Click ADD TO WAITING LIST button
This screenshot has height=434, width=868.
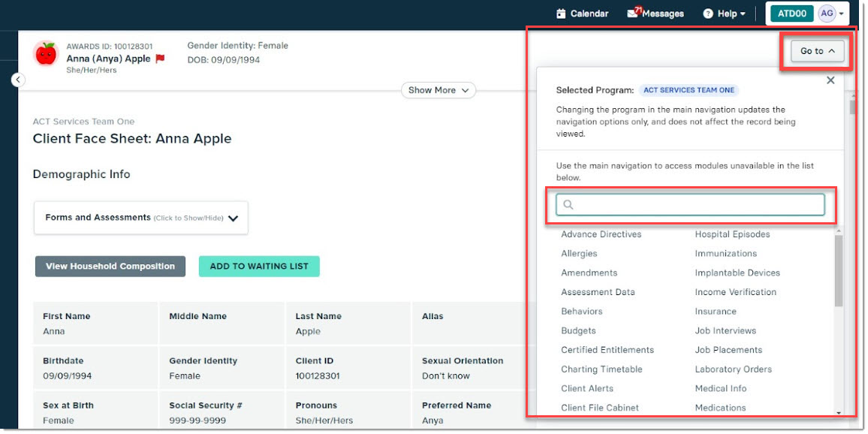(259, 267)
